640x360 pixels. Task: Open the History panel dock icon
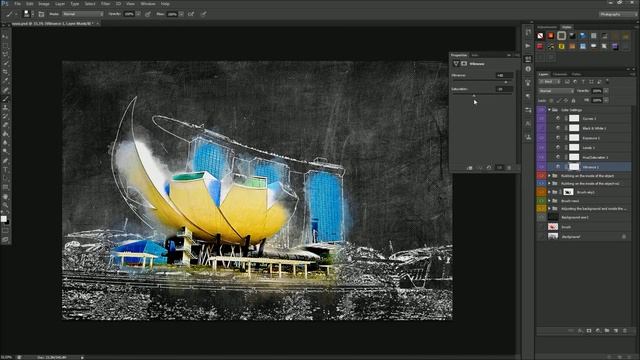(528, 32)
